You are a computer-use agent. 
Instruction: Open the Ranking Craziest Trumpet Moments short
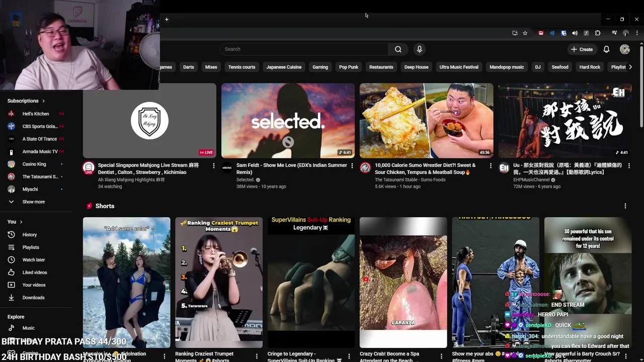click(219, 283)
